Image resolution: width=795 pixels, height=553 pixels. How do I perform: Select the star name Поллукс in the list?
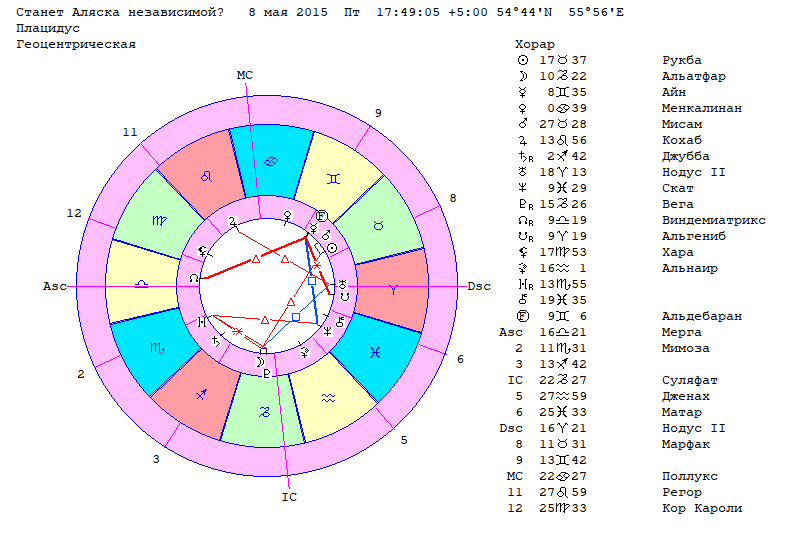pyautogui.click(x=689, y=477)
